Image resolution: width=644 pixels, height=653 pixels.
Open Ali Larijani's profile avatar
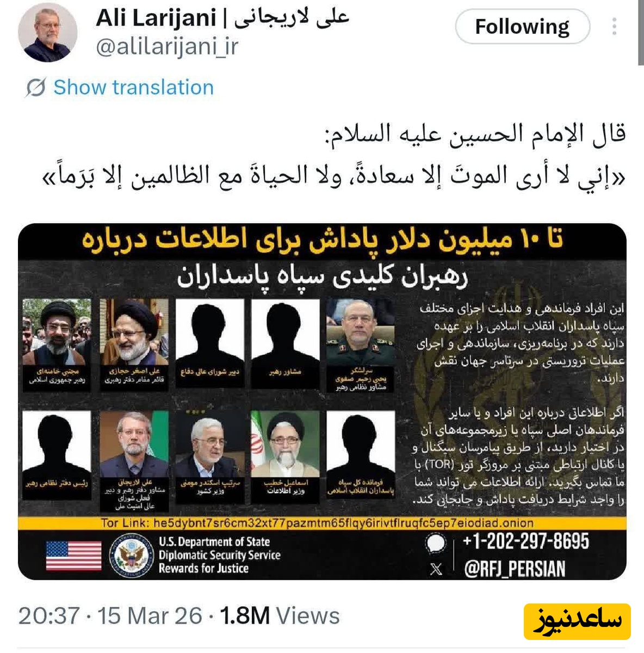pyautogui.click(x=47, y=34)
